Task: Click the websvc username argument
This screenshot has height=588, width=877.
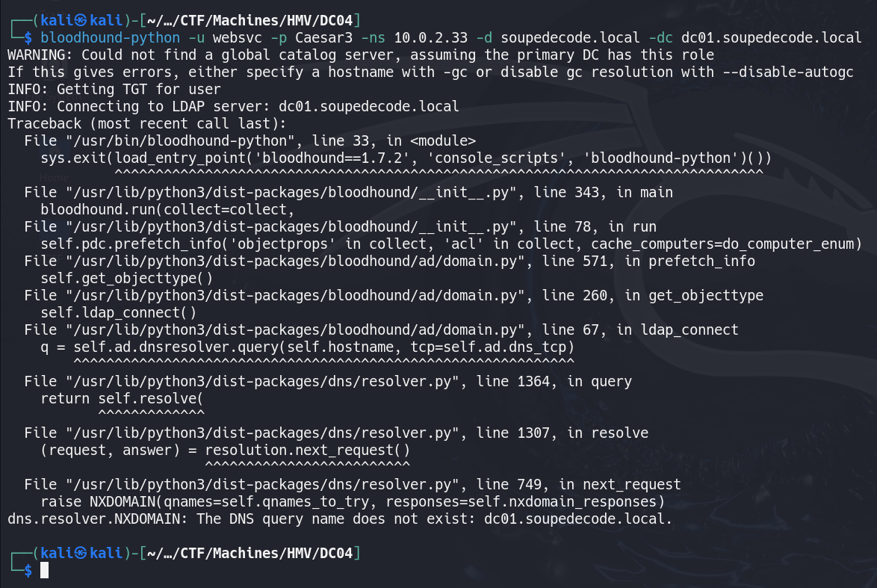Action: pos(237,37)
